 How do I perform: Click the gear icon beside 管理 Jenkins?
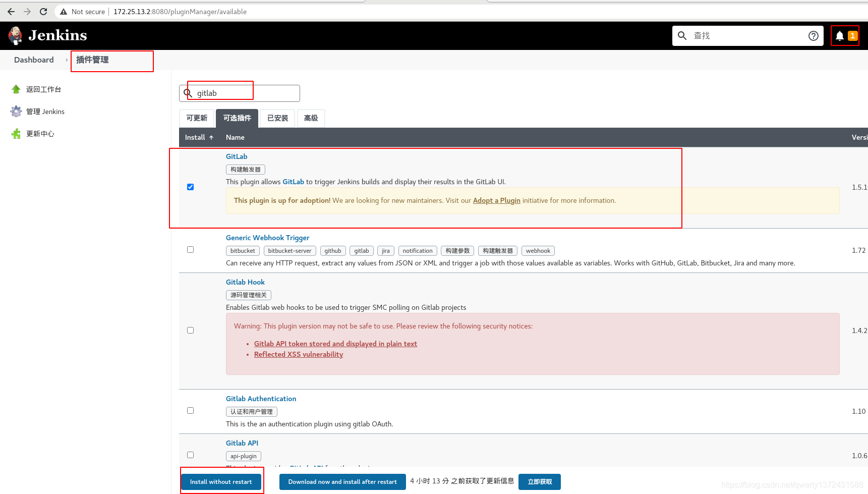[16, 112]
